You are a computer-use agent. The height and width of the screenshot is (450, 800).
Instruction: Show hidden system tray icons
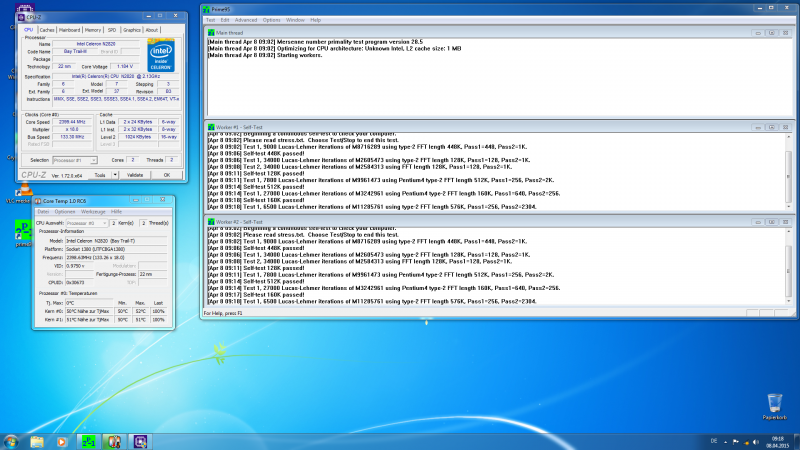tap(726, 442)
